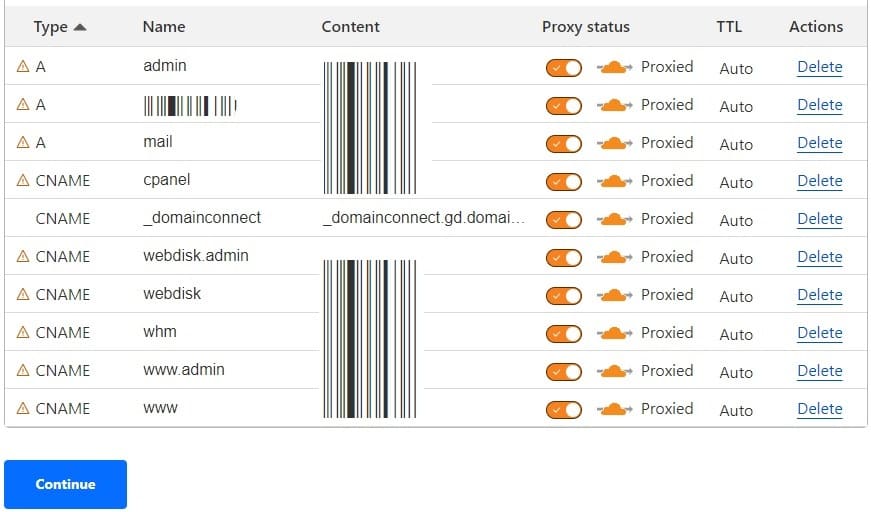Switch off proxy for webdisk record
This screenshot has height=512, width=871.
(x=564, y=295)
